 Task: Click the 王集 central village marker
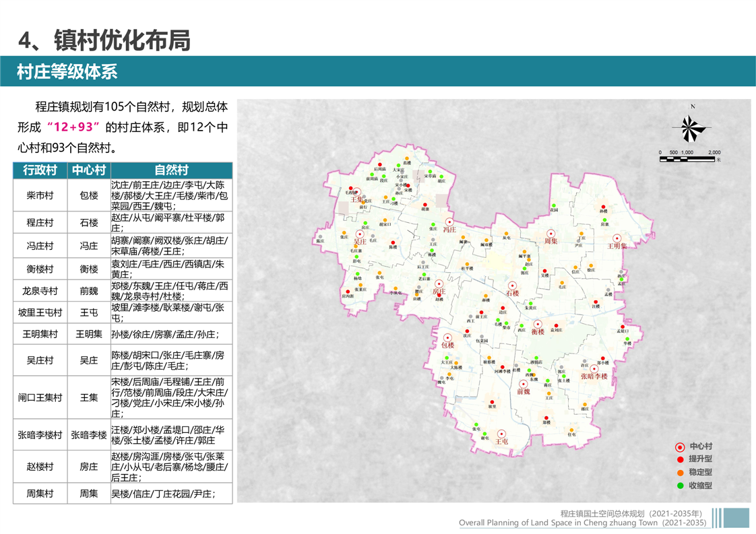358,191
